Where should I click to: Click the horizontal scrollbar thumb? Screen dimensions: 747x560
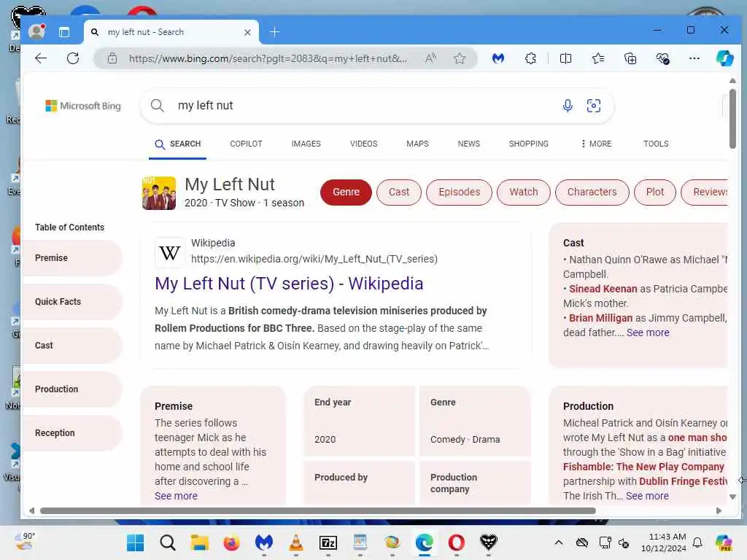[318, 511]
